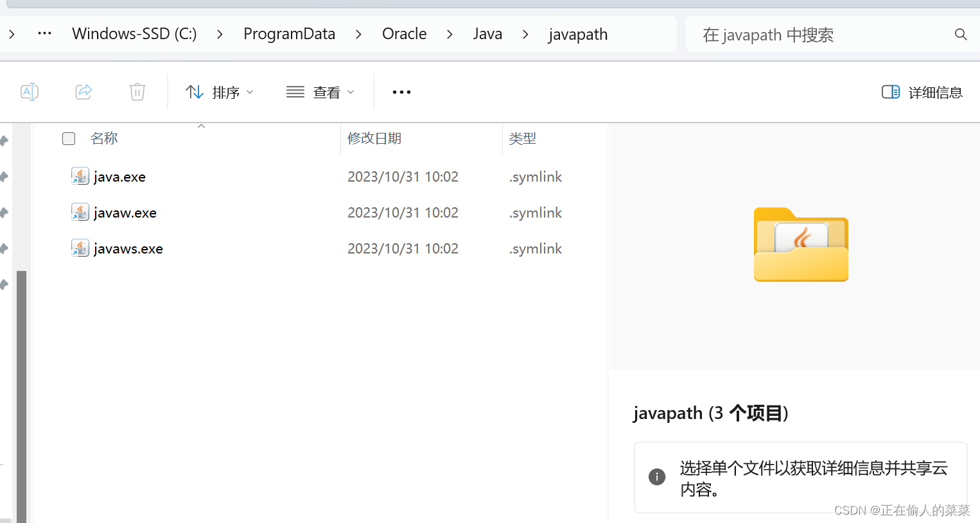Image resolution: width=980 pixels, height=523 pixels.
Task: Click the .symlink type of javaw.exe
Action: pyautogui.click(x=536, y=213)
